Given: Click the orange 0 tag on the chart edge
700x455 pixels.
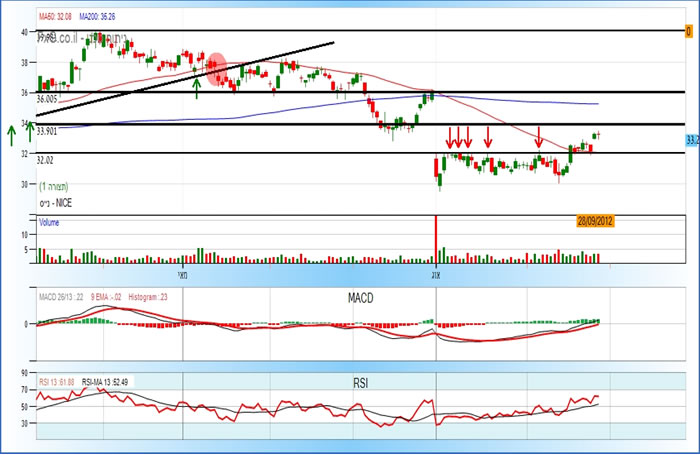Looking at the screenshot, I should coord(688,33).
